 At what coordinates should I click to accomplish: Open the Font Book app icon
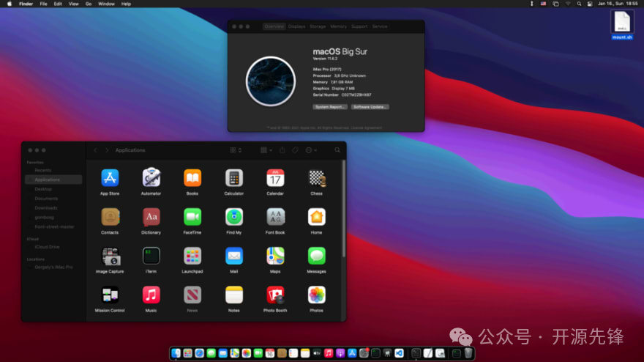click(275, 217)
